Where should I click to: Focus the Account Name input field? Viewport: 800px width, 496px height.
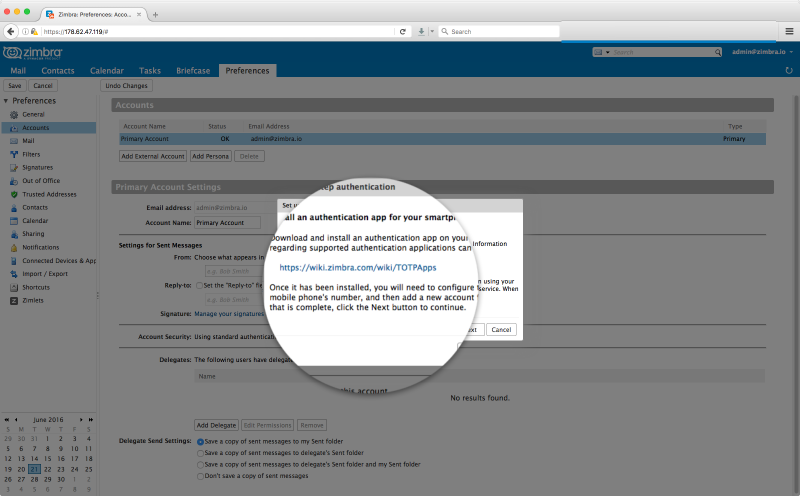click(x=228, y=223)
